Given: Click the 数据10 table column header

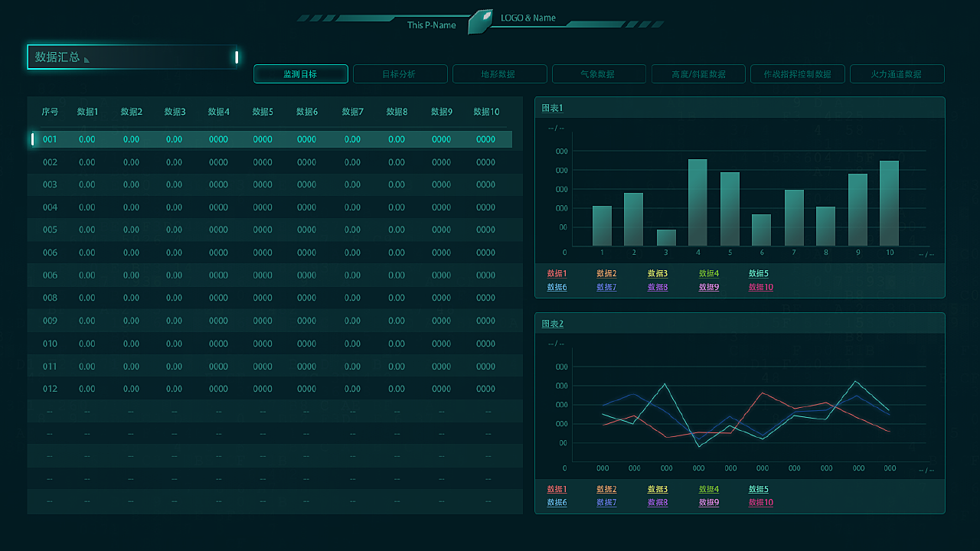Looking at the screenshot, I should [486, 112].
